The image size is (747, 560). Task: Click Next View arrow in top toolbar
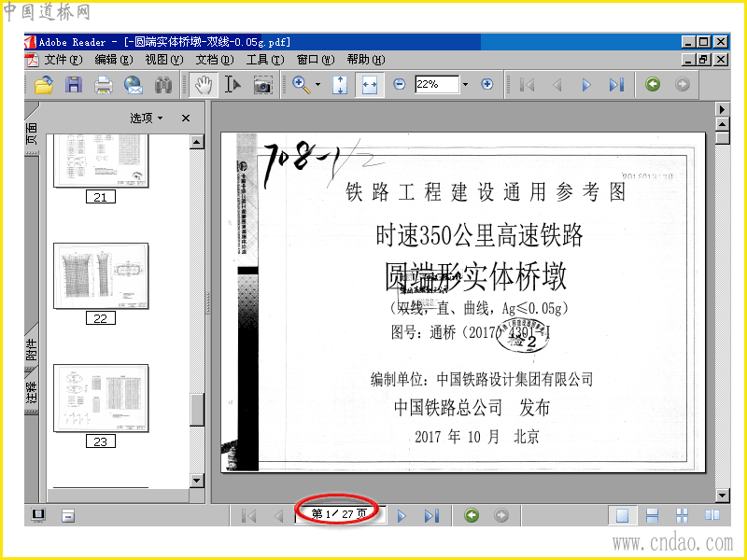[683, 84]
